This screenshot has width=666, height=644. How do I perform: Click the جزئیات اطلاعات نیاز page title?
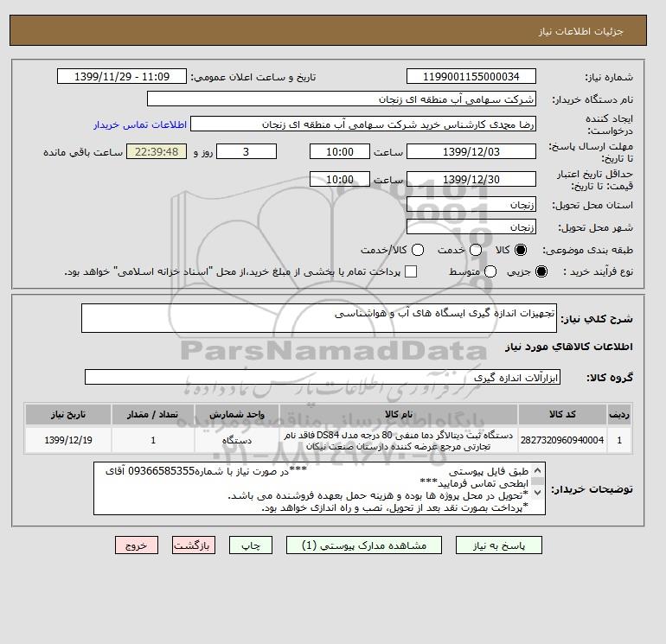580,31
